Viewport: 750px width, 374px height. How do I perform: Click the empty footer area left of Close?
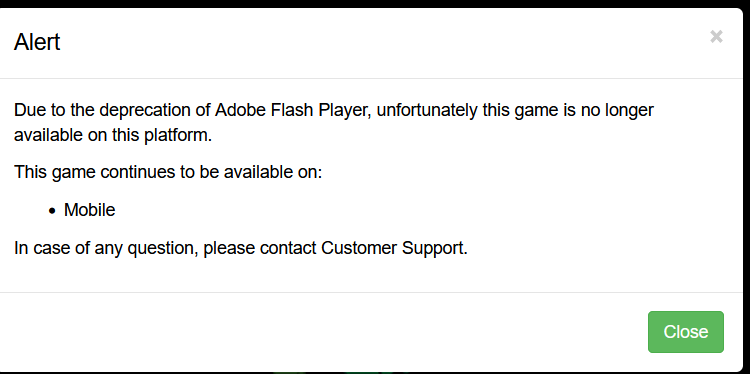[x=320, y=332]
